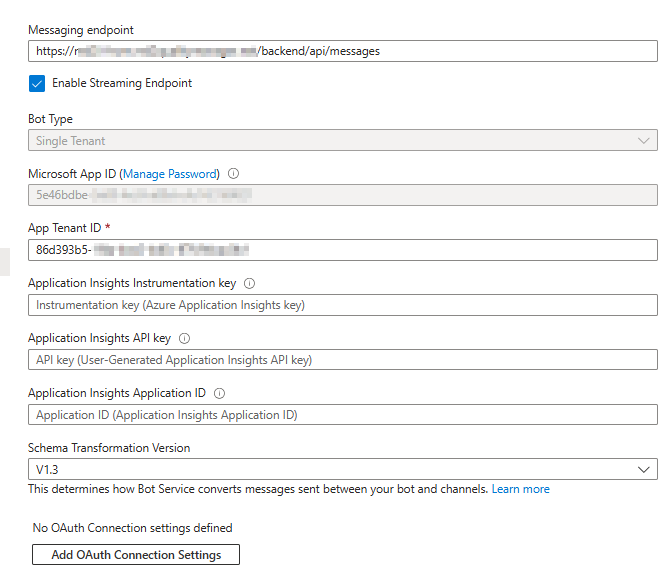668x585 pixels.
Task: Click the Instrumentation key input box
Action: pos(342,305)
